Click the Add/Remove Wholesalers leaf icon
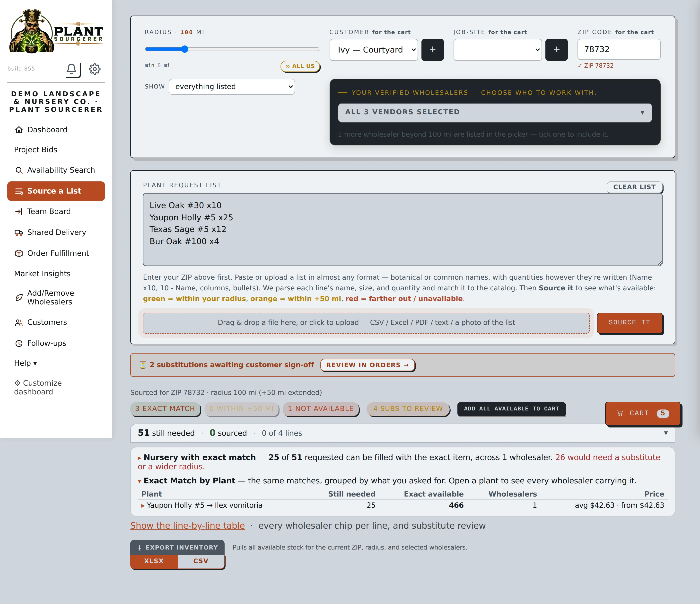700x604 pixels. pyautogui.click(x=19, y=297)
